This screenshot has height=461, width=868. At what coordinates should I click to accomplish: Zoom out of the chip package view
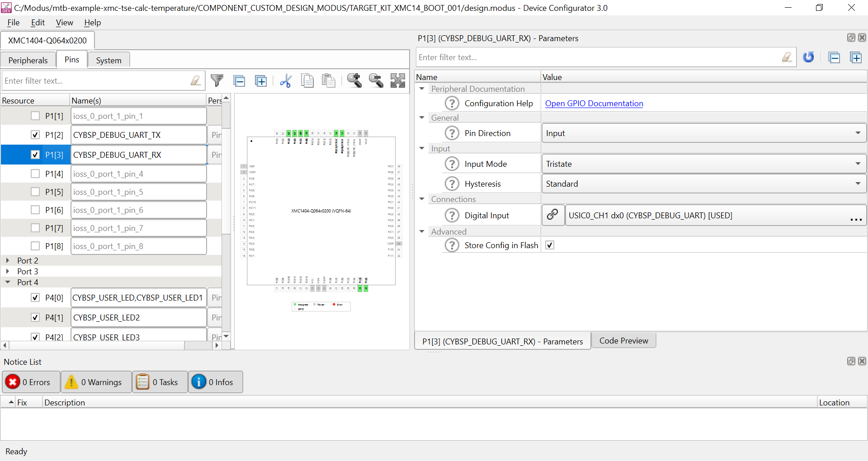click(376, 80)
